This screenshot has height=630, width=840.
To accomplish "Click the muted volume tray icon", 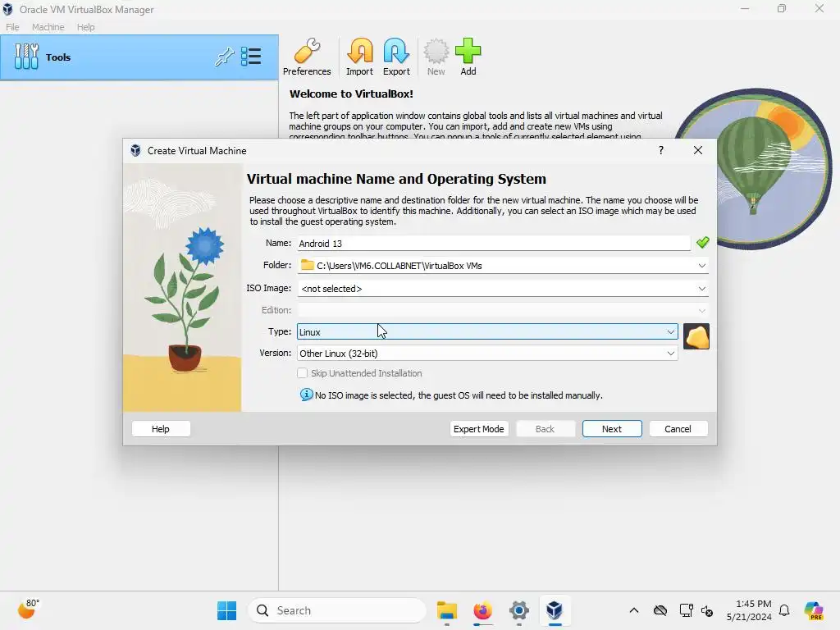I will tap(707, 610).
